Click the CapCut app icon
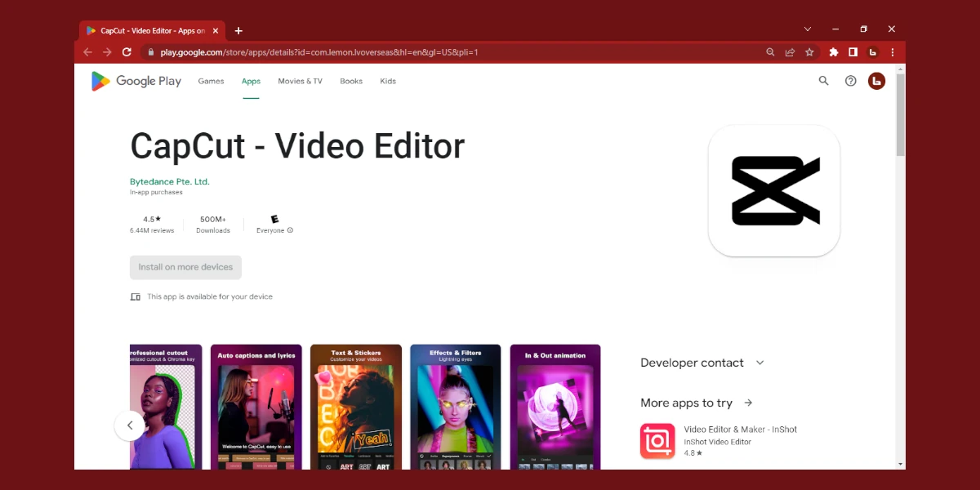 point(774,190)
